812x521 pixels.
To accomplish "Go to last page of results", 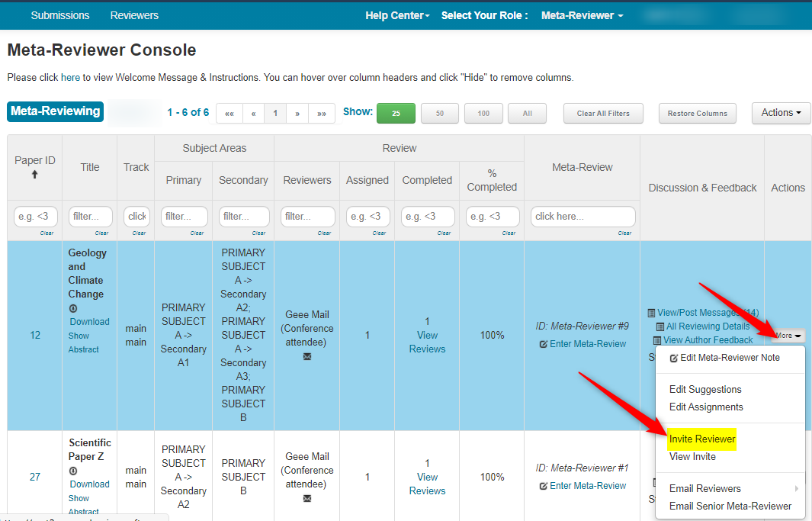I will click(x=322, y=114).
